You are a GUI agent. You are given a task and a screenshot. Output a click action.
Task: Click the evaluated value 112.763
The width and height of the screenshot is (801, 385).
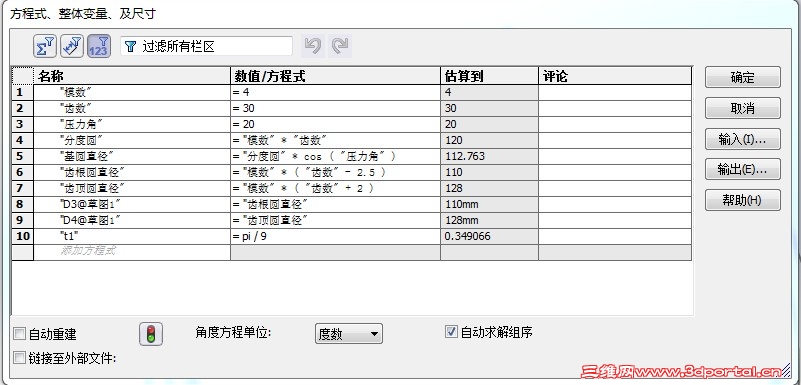[489, 156]
